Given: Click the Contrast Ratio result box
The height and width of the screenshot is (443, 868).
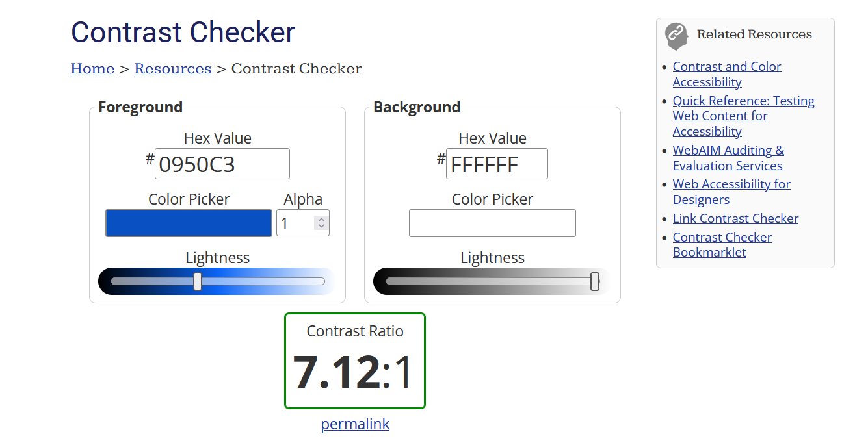Looking at the screenshot, I should 354,361.
